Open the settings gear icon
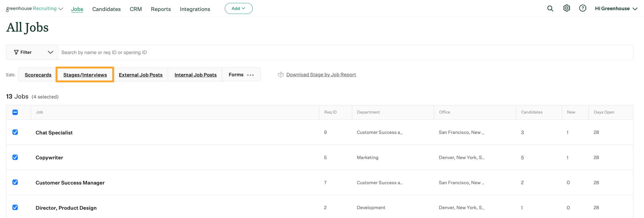Screen dimensions: 644x218 [x=567, y=8]
